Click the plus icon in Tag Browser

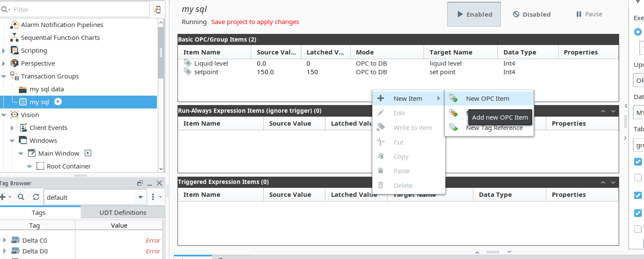tap(3, 197)
